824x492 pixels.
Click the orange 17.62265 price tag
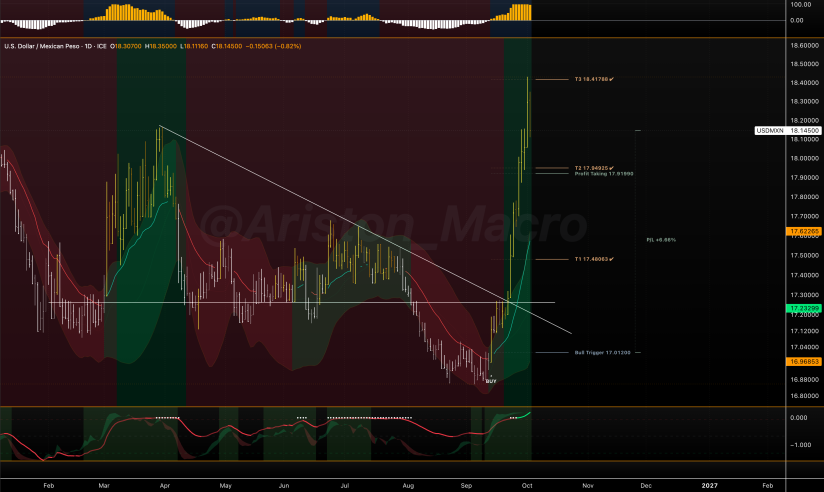click(803, 231)
